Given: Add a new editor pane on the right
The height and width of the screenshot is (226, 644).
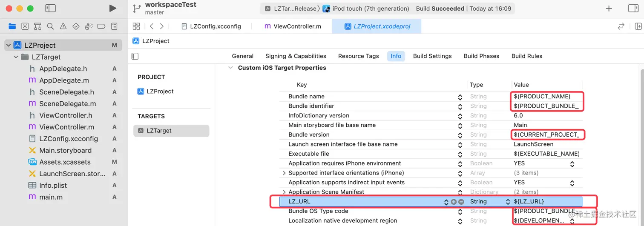Looking at the screenshot, I should [638, 26].
